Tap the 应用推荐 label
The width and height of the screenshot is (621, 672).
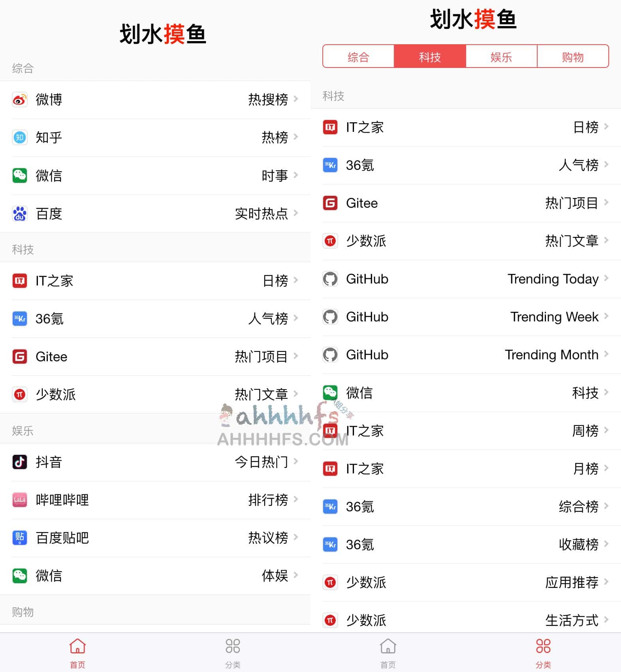572,582
